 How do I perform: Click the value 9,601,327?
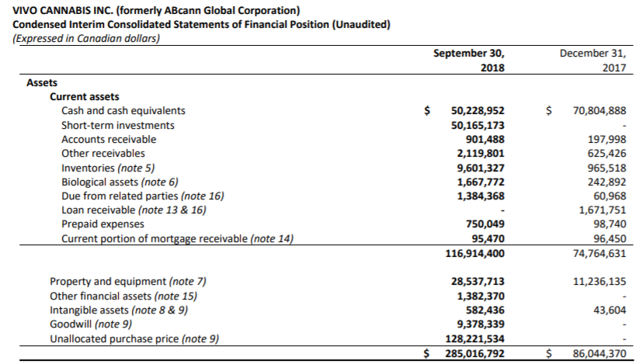481,168
